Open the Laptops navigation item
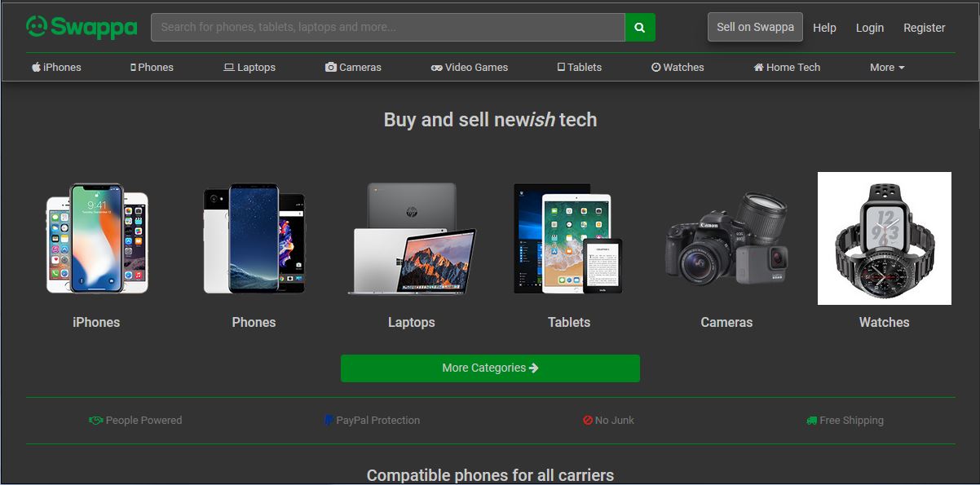This screenshot has height=485, width=980. coord(249,68)
